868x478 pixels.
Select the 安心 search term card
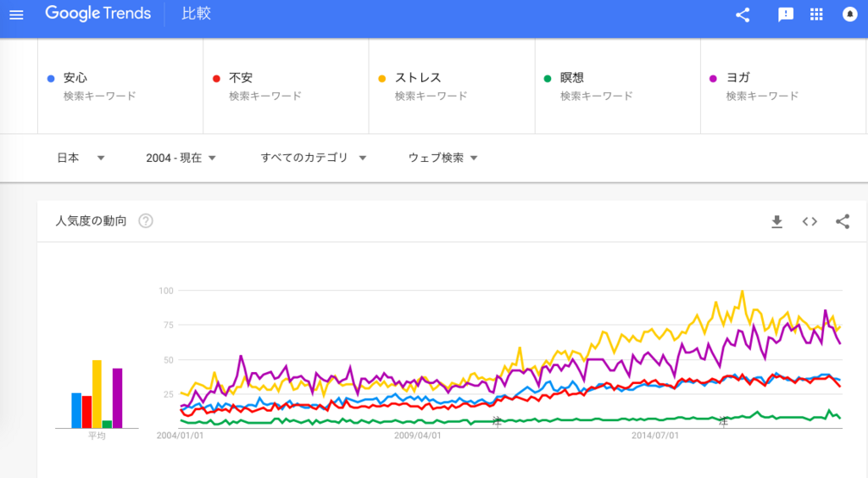(x=120, y=86)
